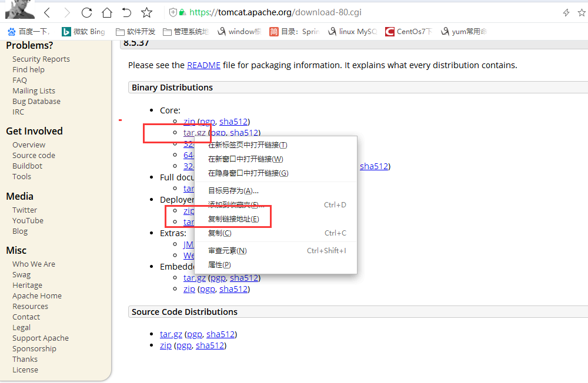Click Core tar.gz download link
The image size is (588, 383).
click(194, 133)
